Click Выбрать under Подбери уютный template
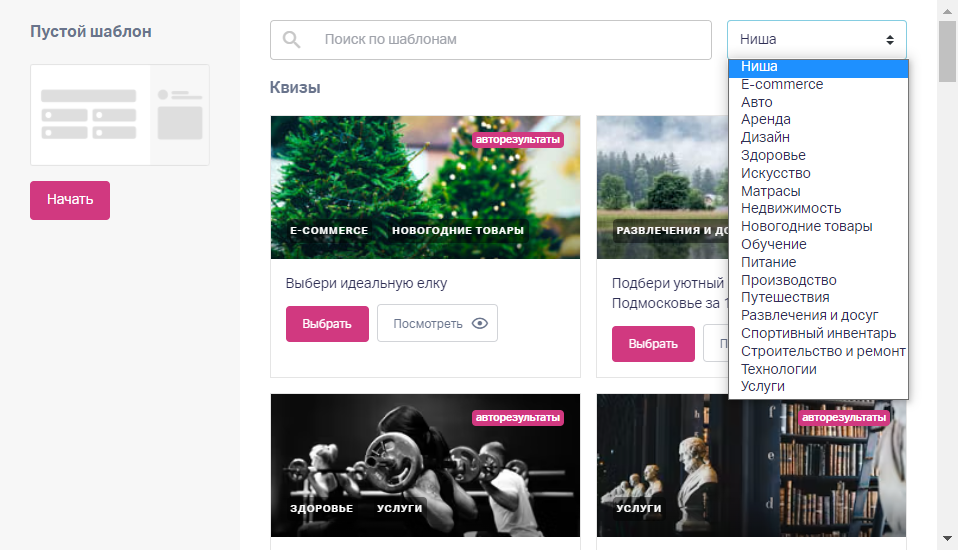This screenshot has height=550, width=958. point(653,344)
